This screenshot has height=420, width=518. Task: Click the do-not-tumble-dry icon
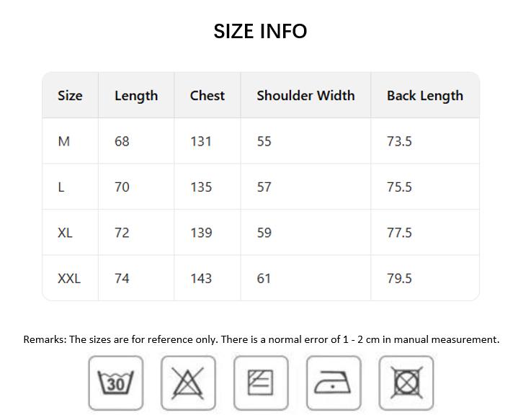pos(406,383)
